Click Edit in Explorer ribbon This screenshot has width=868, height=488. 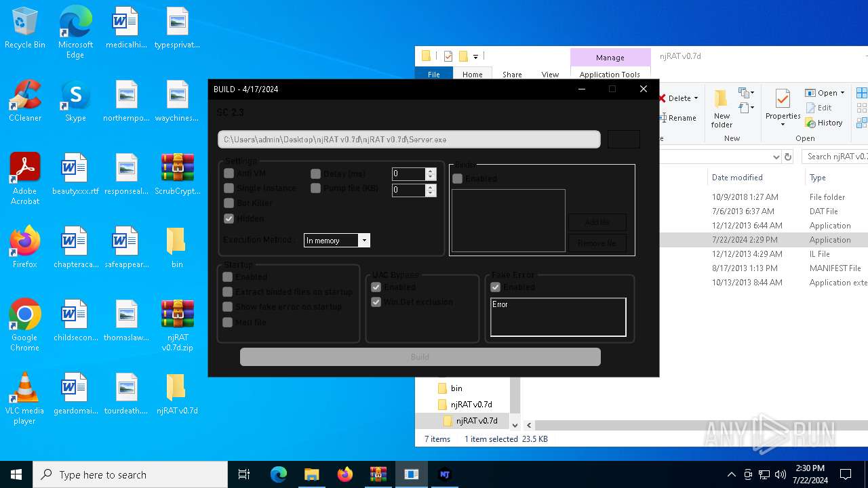pyautogui.click(x=818, y=108)
